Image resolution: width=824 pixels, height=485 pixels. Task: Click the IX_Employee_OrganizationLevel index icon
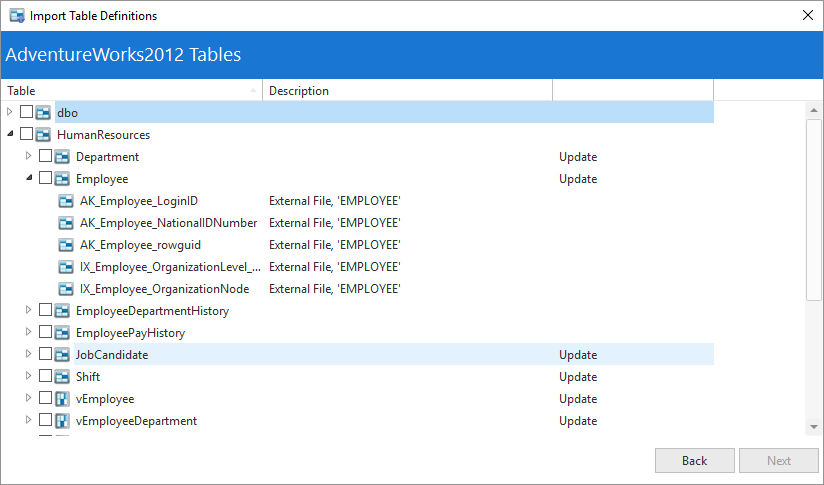(66, 267)
